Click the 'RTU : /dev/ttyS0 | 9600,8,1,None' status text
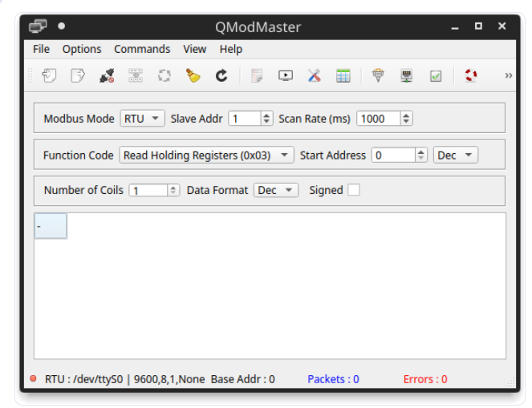This screenshot has height=408, width=532. click(124, 379)
